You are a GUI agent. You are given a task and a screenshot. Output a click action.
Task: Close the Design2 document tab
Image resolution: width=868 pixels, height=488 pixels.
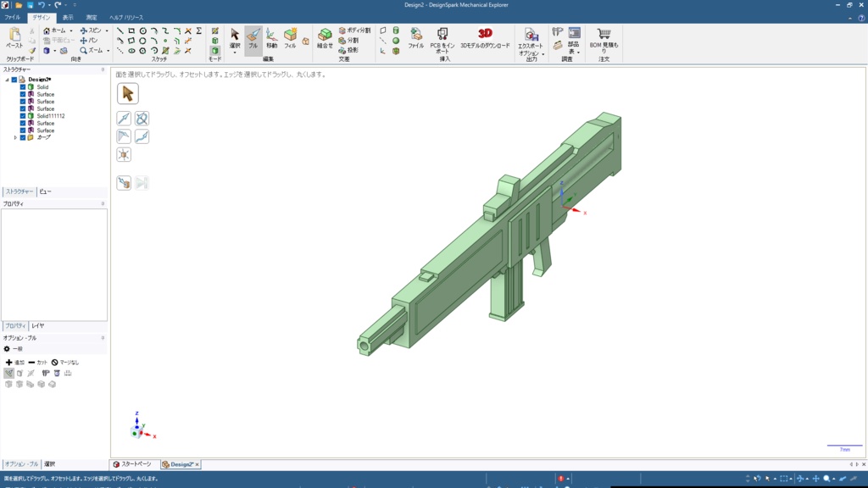click(197, 465)
